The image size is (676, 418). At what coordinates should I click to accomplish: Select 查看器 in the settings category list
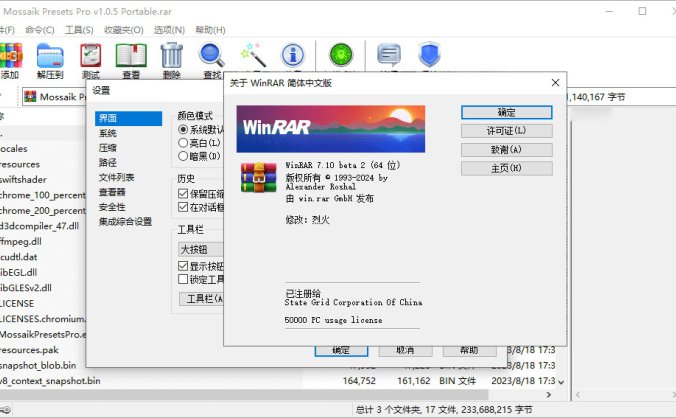(x=112, y=192)
